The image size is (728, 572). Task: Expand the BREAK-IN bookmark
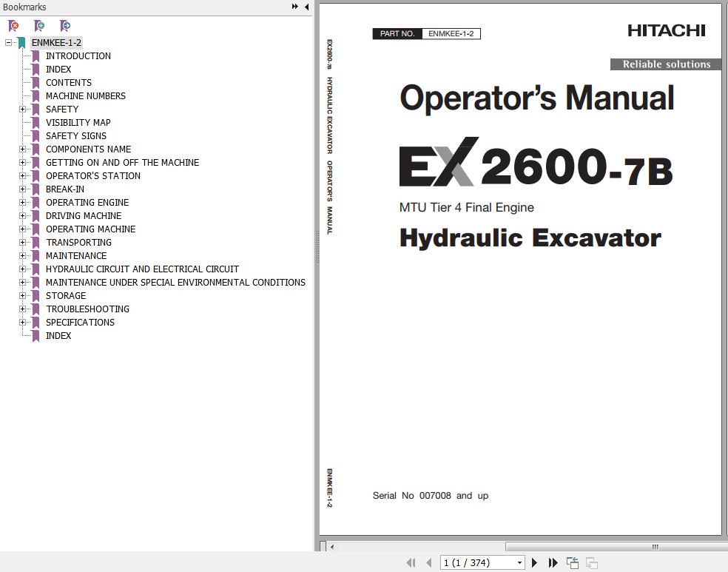[22, 189]
